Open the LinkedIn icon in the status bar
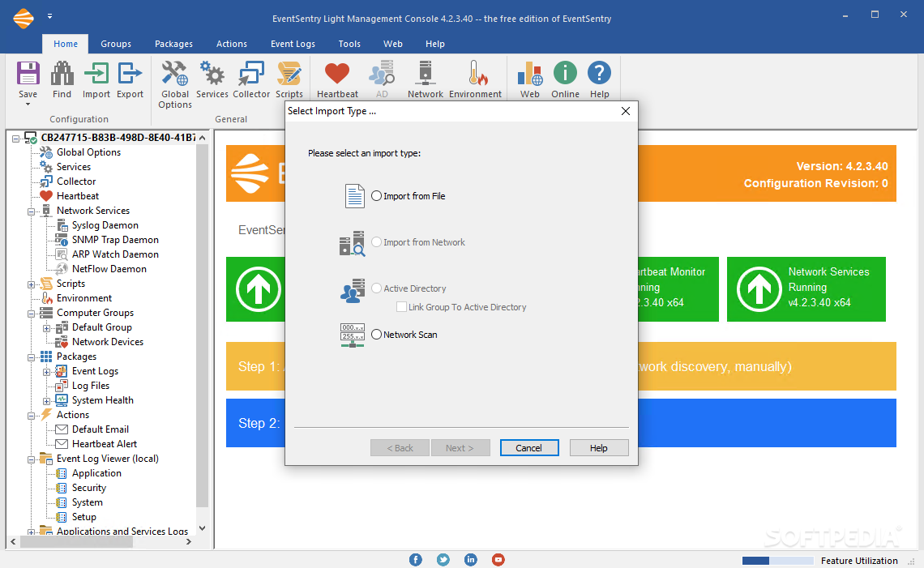Screen dimensions: 924x568 tap(470, 560)
